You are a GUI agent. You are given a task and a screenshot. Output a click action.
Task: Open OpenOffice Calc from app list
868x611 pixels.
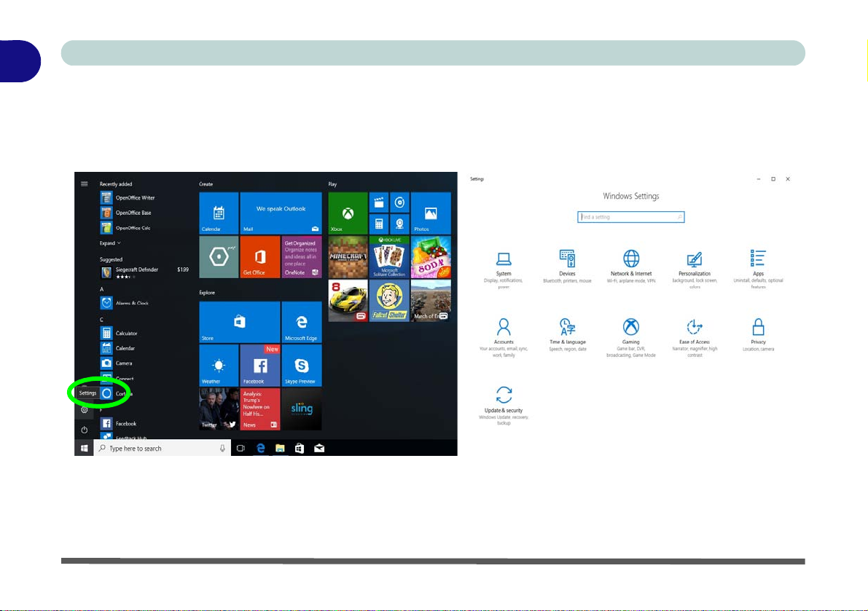tap(125, 227)
